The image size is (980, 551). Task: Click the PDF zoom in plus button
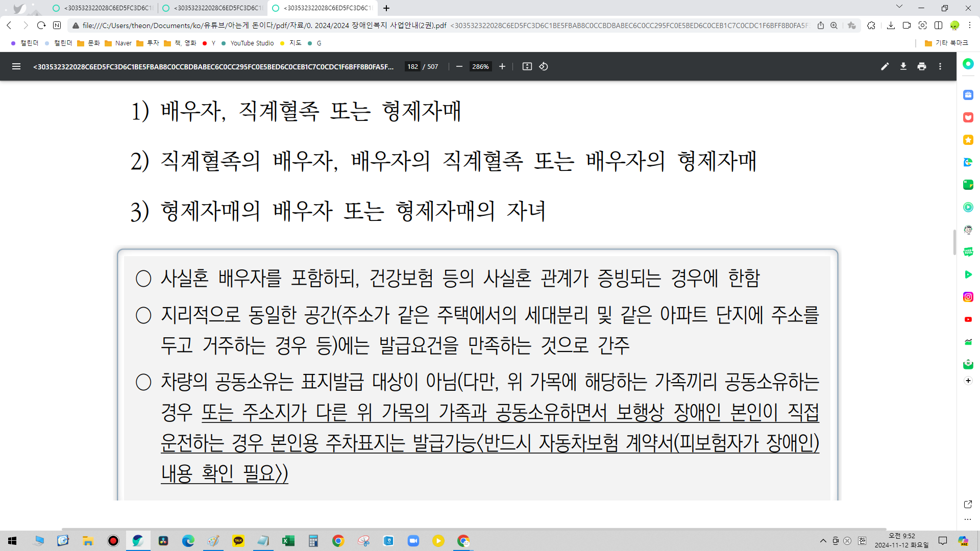point(502,66)
